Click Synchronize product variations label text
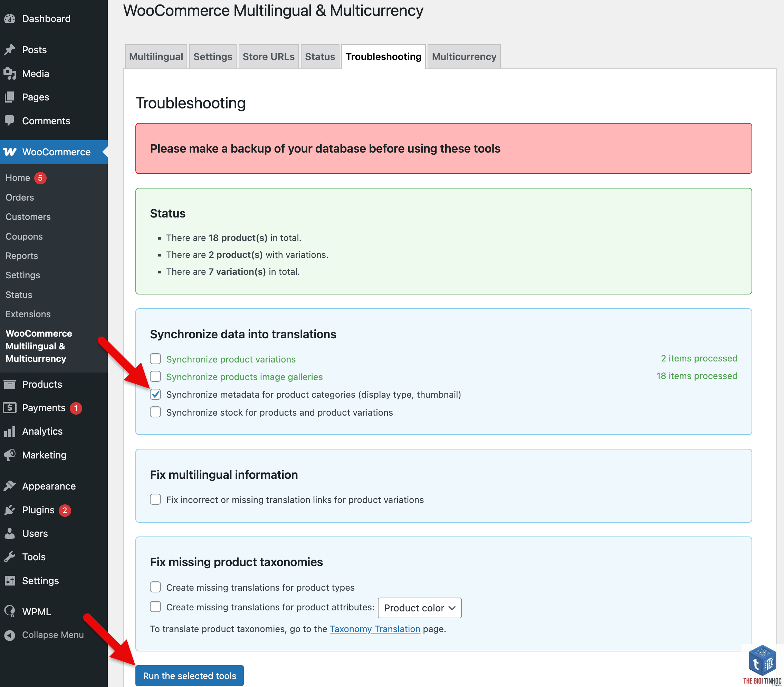The image size is (784, 687). pos(231,359)
